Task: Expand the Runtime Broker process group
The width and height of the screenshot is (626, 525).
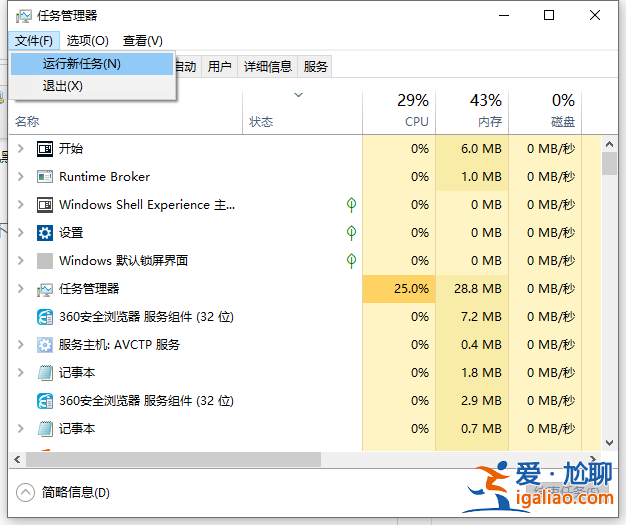Action: point(21,176)
